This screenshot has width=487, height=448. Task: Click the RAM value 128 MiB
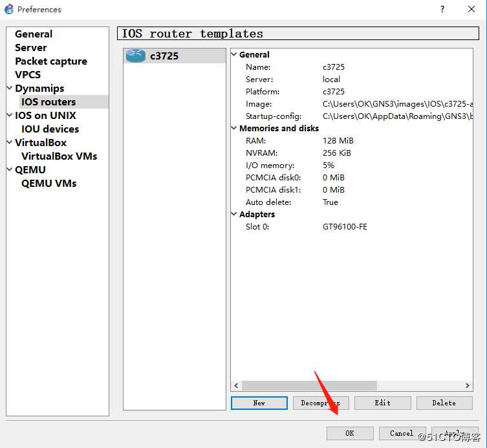338,141
